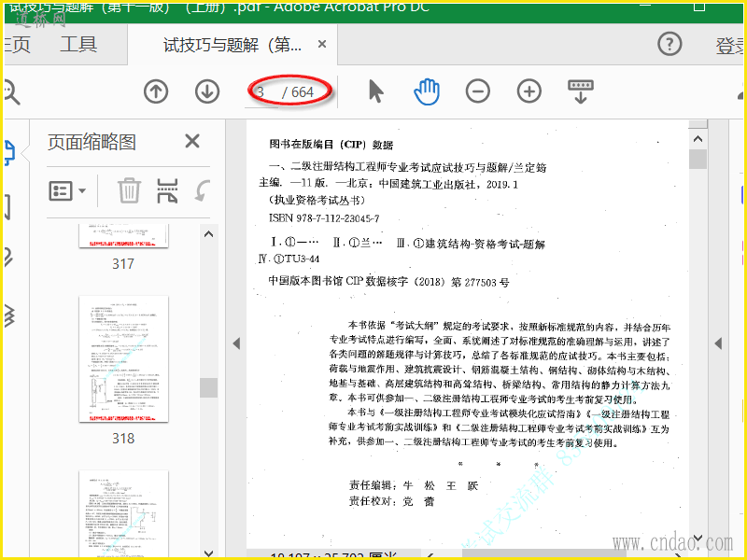
Task: Click the thumbnail panel scrollbar handle
Action: pos(208,387)
